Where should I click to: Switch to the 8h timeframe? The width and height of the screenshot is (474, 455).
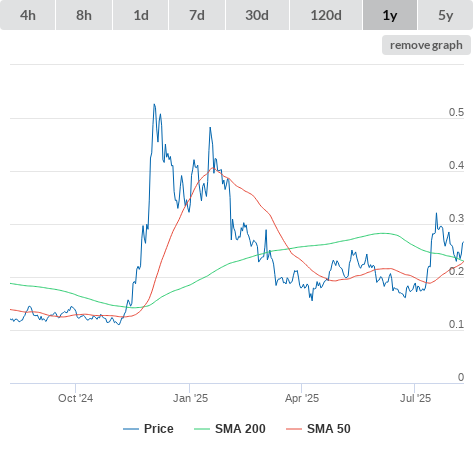pyautogui.click(x=84, y=15)
